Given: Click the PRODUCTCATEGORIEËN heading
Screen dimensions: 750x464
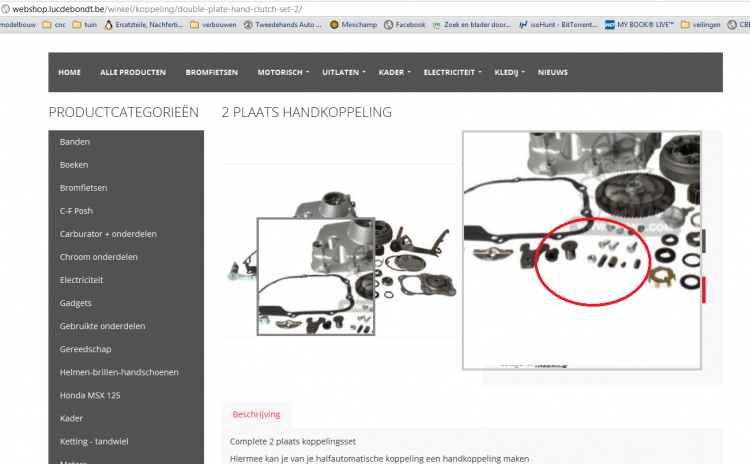Looking at the screenshot, I should tap(123, 112).
